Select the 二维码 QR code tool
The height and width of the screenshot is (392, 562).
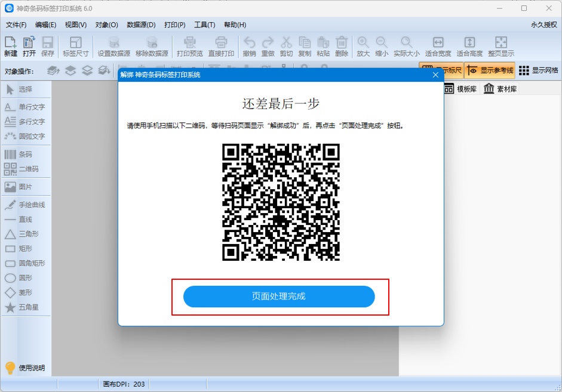tap(25, 169)
